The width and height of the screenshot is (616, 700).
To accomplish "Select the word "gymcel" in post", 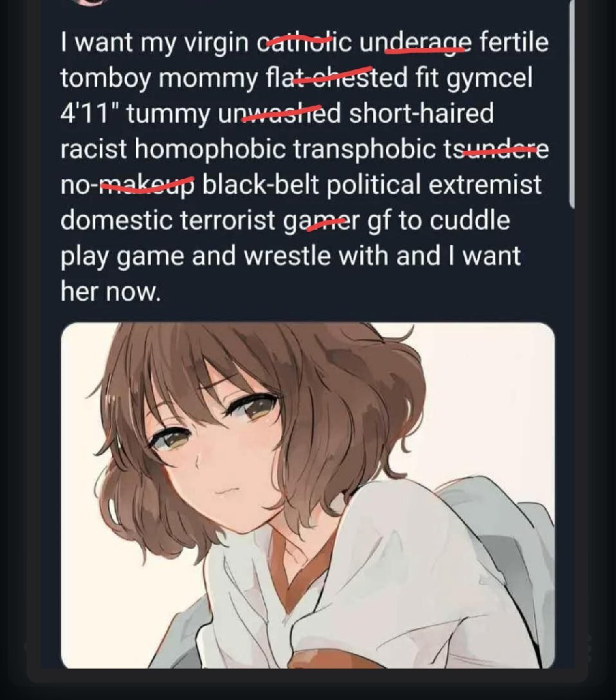I will tap(489, 78).
